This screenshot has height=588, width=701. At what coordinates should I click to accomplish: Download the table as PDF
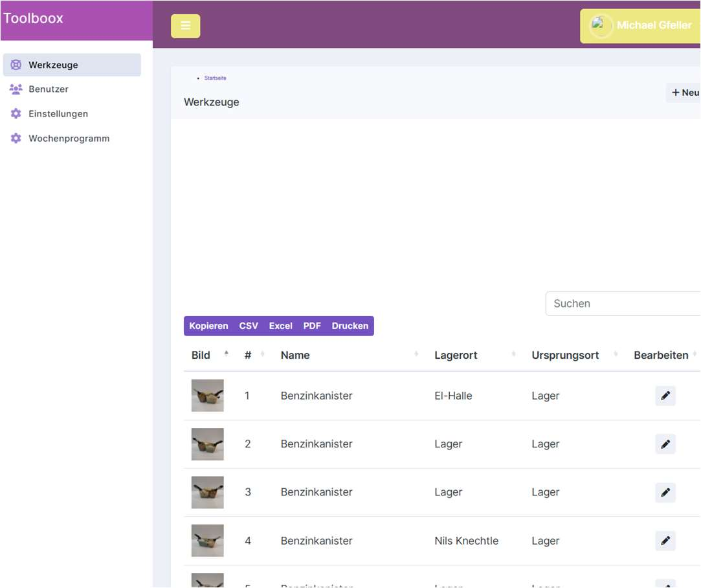[x=312, y=326]
